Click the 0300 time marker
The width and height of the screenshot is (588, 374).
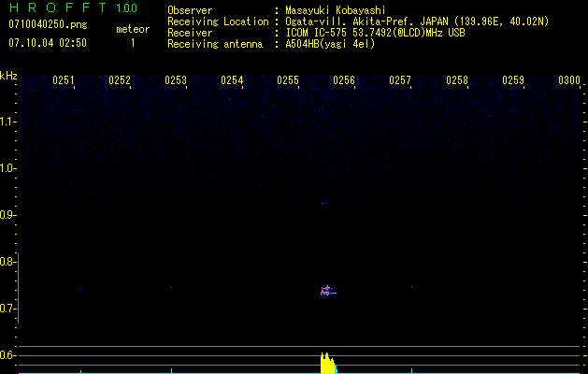(569, 80)
